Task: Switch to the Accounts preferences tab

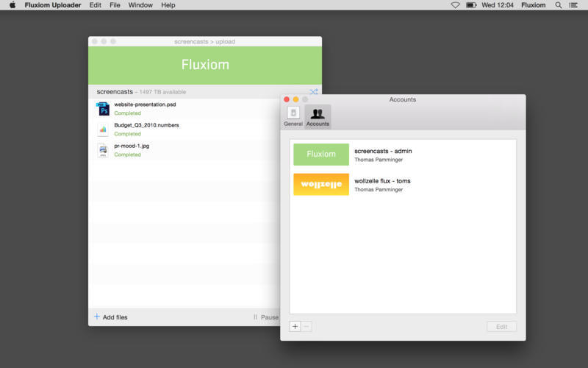Action: pyautogui.click(x=318, y=116)
